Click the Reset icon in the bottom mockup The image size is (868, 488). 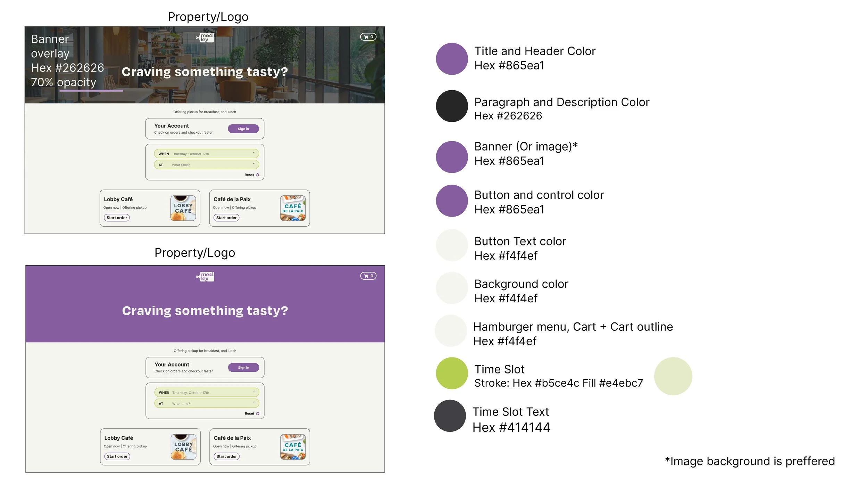click(x=258, y=414)
